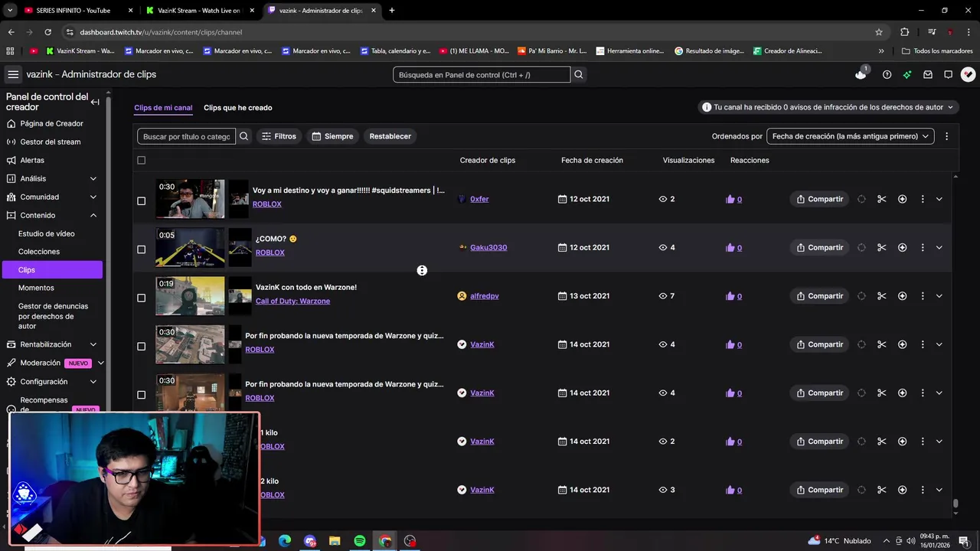Expand the copyright infringement notice banner
This screenshot has height=551, width=980.
(x=828, y=107)
